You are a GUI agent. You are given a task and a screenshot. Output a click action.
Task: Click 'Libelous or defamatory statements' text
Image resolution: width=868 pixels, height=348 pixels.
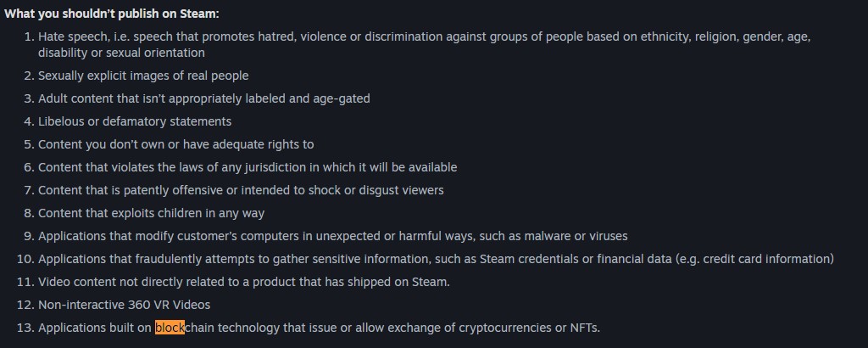coord(134,121)
